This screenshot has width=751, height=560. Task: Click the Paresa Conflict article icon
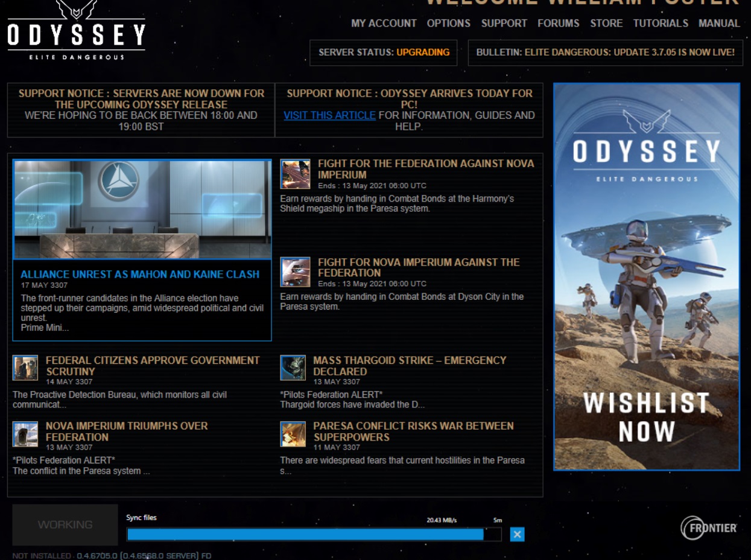click(293, 434)
